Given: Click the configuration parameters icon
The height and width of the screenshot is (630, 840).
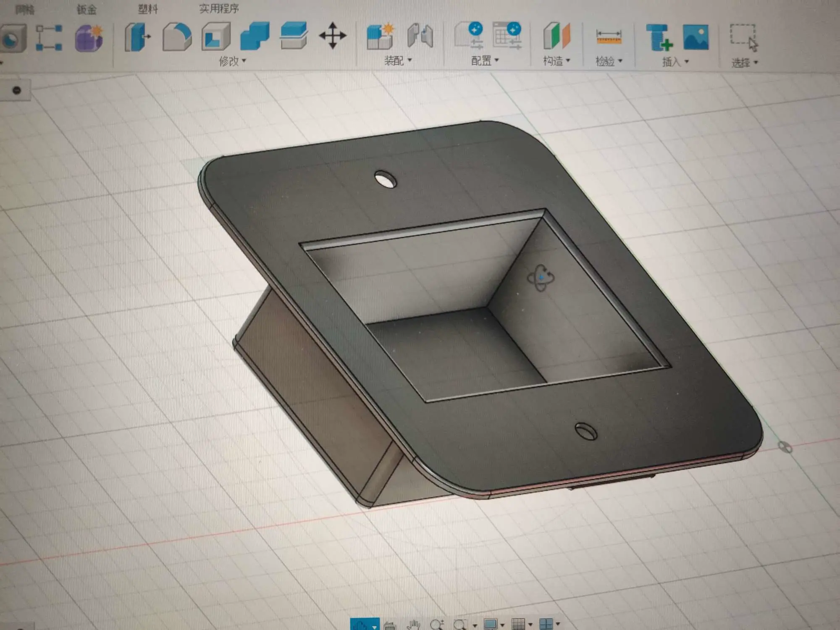Looking at the screenshot, I should [470, 35].
